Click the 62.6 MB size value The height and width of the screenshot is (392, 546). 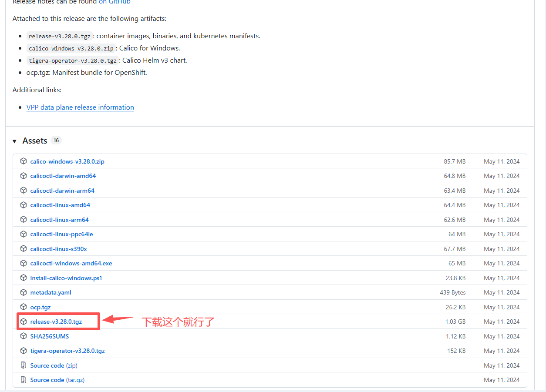click(455, 220)
